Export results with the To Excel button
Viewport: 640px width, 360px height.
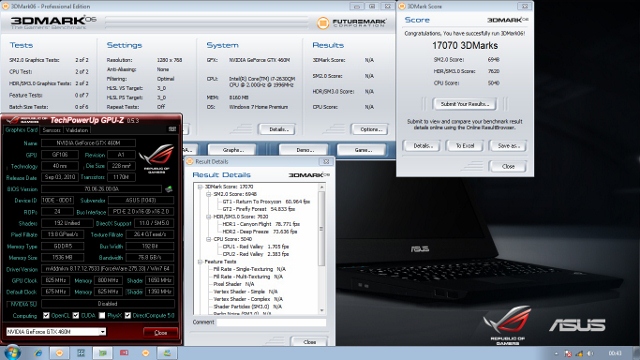(x=464, y=146)
